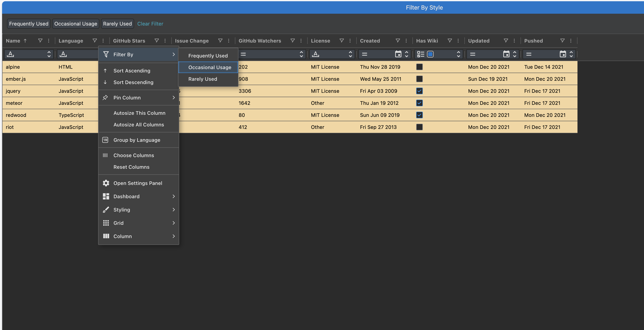Click the Clear Filter link
Image resolution: width=644 pixels, height=330 pixels.
click(x=150, y=24)
